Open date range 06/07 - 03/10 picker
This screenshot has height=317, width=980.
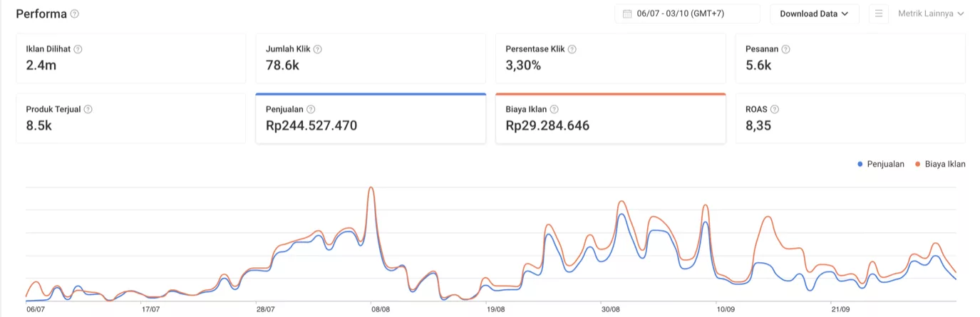click(687, 14)
